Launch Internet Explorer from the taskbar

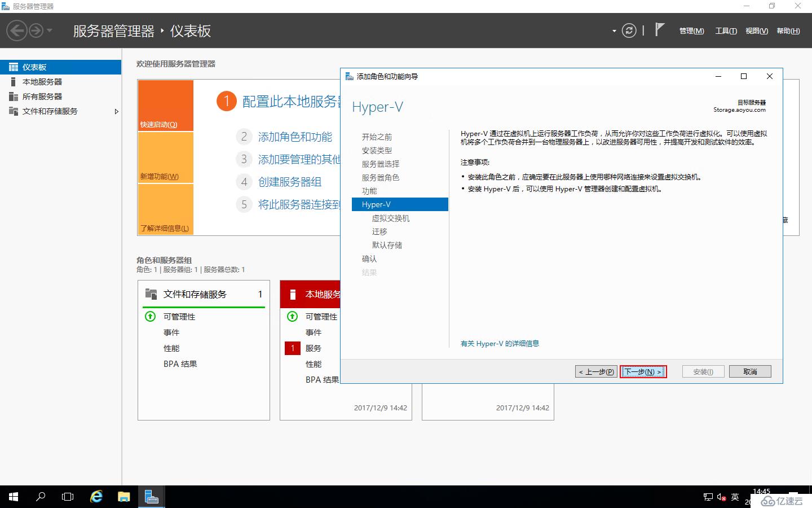(x=96, y=497)
